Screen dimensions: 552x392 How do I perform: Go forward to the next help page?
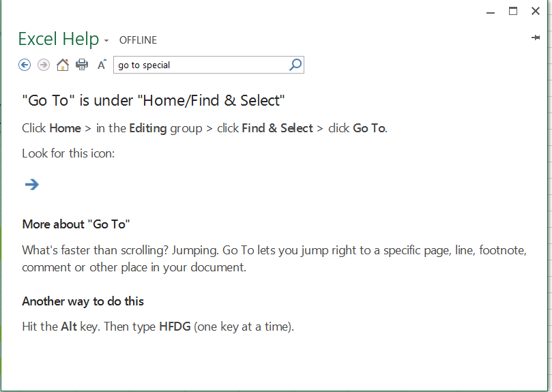click(44, 65)
